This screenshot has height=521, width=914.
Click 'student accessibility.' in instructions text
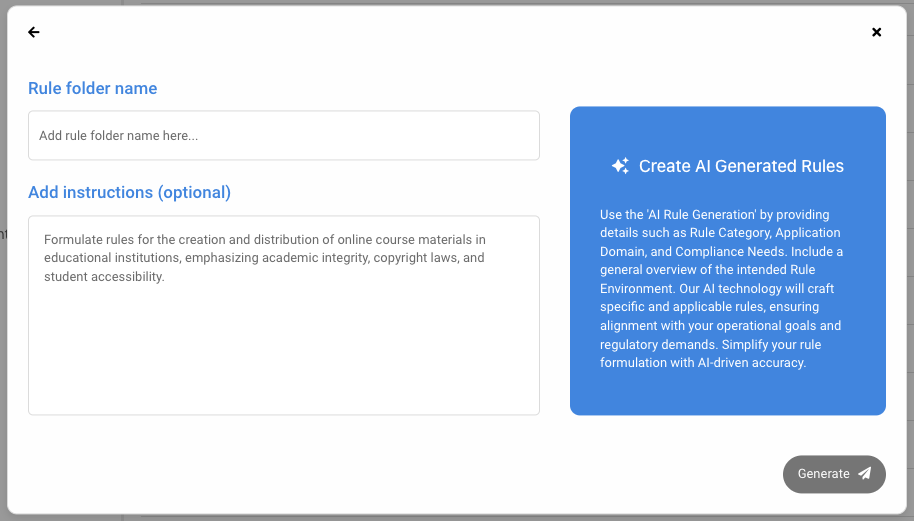[x=104, y=277]
